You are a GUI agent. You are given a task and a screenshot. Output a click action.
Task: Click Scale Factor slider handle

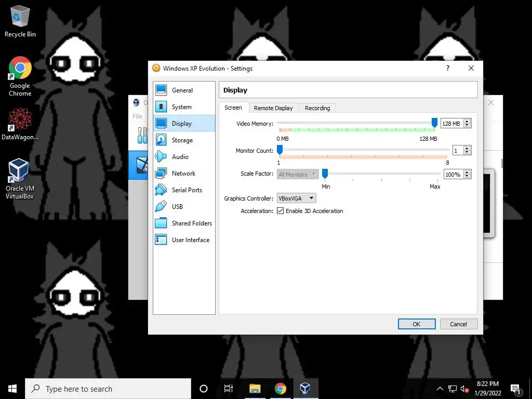point(325,174)
